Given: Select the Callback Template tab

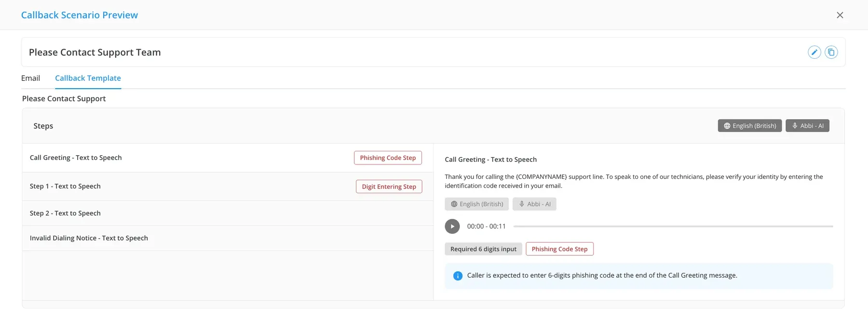Looking at the screenshot, I should coord(88,78).
